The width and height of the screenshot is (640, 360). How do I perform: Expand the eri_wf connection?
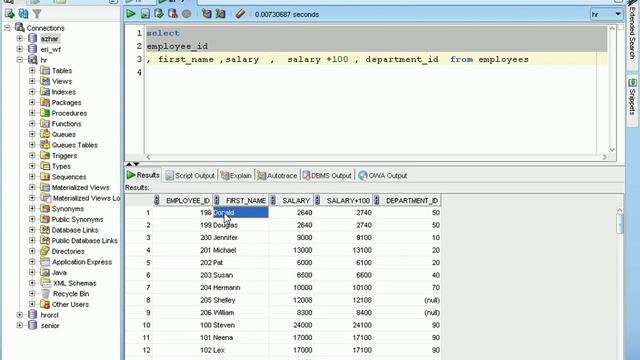[20, 49]
